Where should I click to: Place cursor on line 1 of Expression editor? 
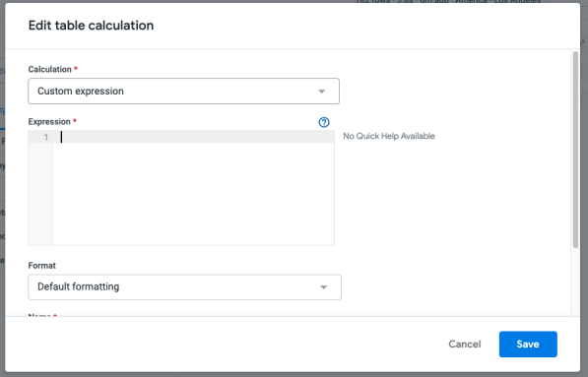[194, 137]
